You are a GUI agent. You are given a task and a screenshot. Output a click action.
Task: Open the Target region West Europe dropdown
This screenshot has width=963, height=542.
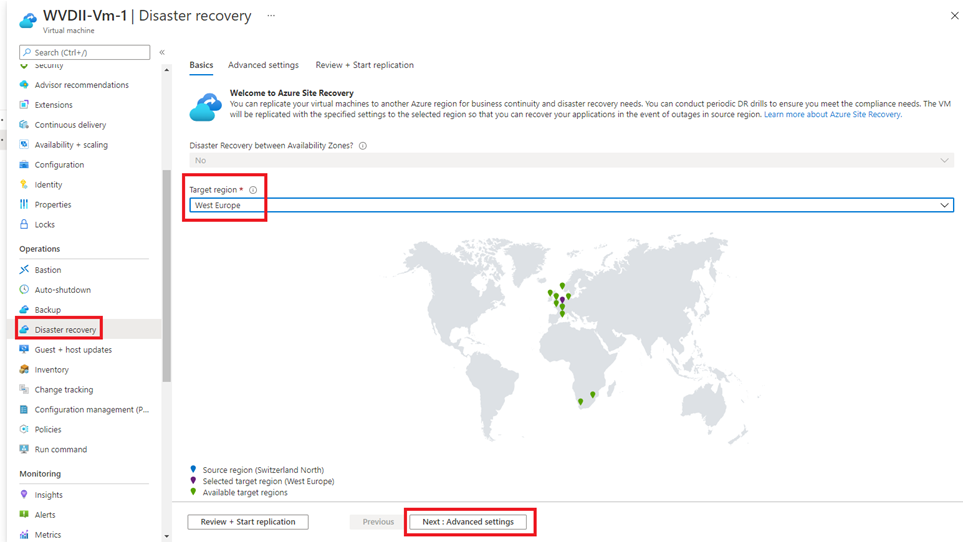571,205
